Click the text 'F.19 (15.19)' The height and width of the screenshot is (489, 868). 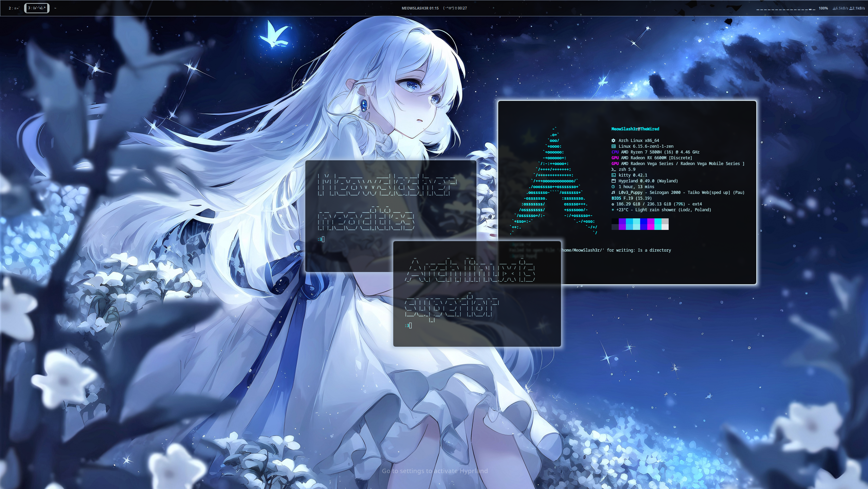tap(637, 198)
